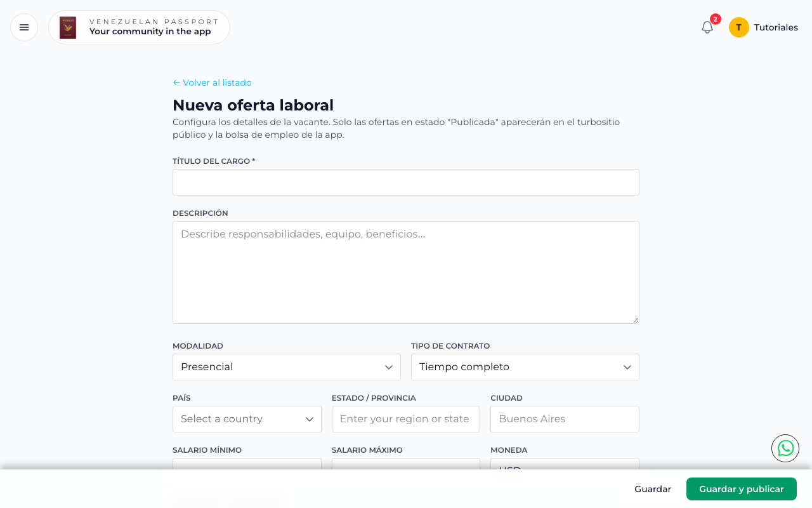This screenshot has height=508, width=812.
Task: Focus the Título del cargo field
Action: pyautogui.click(x=406, y=182)
